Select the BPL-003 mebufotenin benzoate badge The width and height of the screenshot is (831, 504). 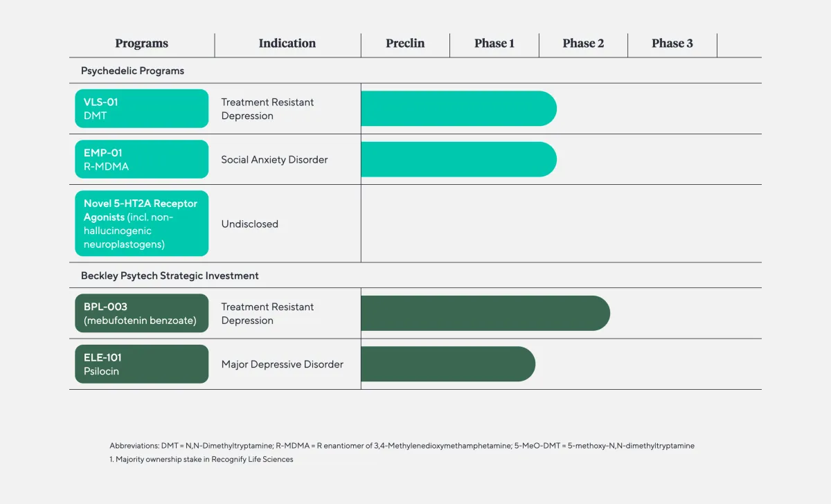(141, 312)
